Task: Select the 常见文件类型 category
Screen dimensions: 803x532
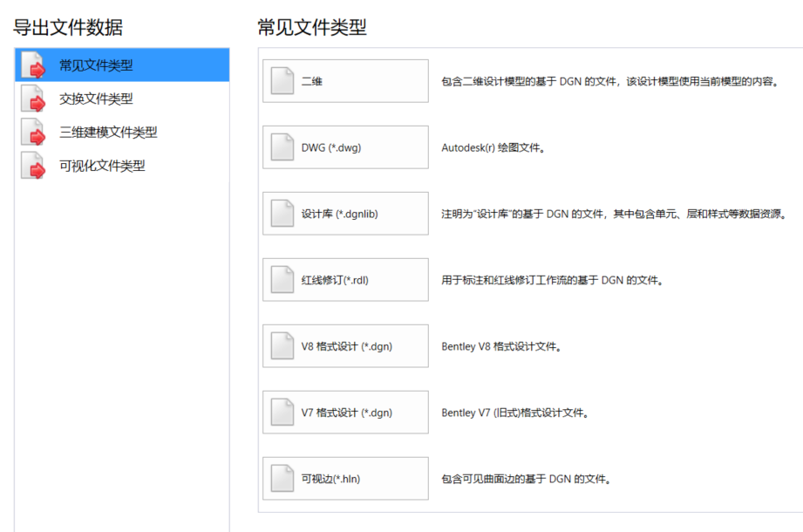Action: pyautogui.click(x=96, y=65)
